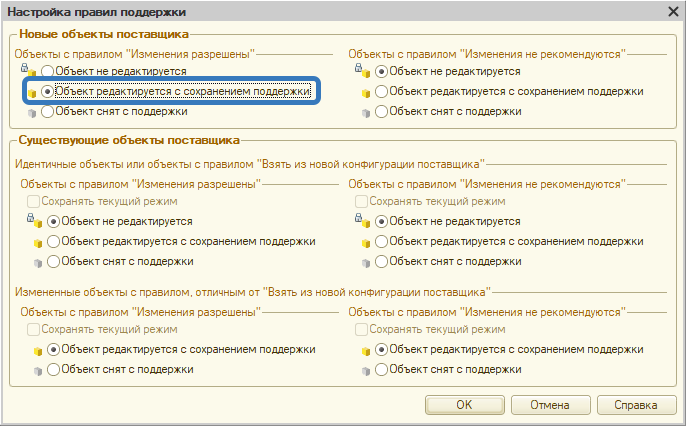Toggle 'Сохранять текущий режим' for identical objects, not recommended
The width and height of the screenshot is (686, 426).
point(362,201)
